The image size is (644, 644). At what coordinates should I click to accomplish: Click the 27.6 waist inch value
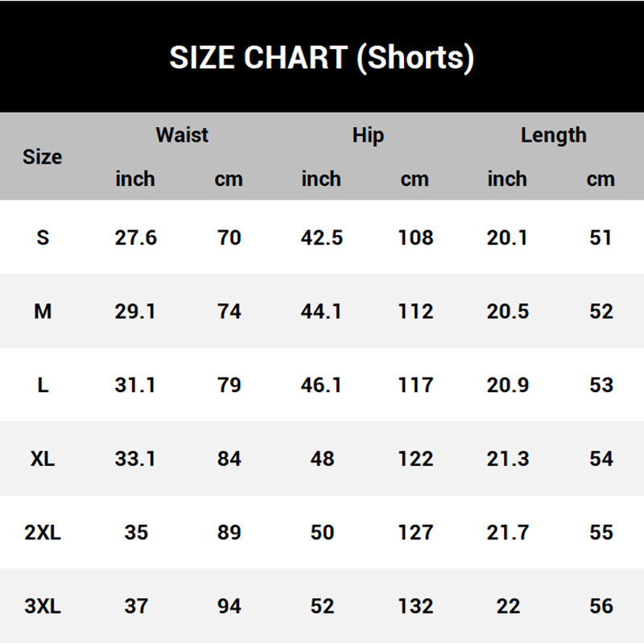(x=135, y=237)
